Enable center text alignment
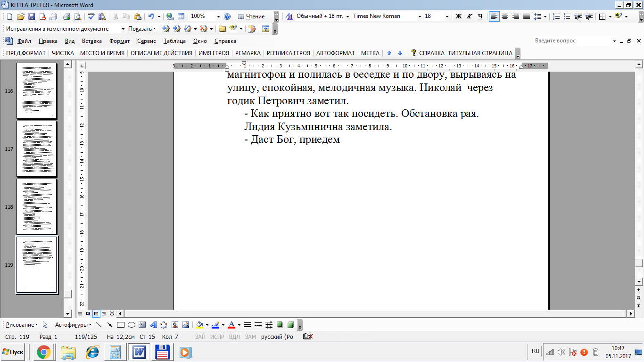 pos(505,16)
